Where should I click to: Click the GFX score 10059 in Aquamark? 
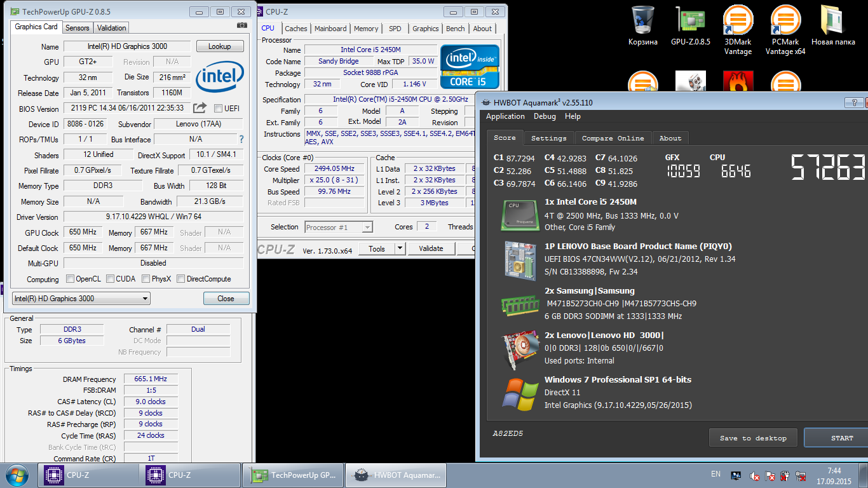tap(683, 171)
